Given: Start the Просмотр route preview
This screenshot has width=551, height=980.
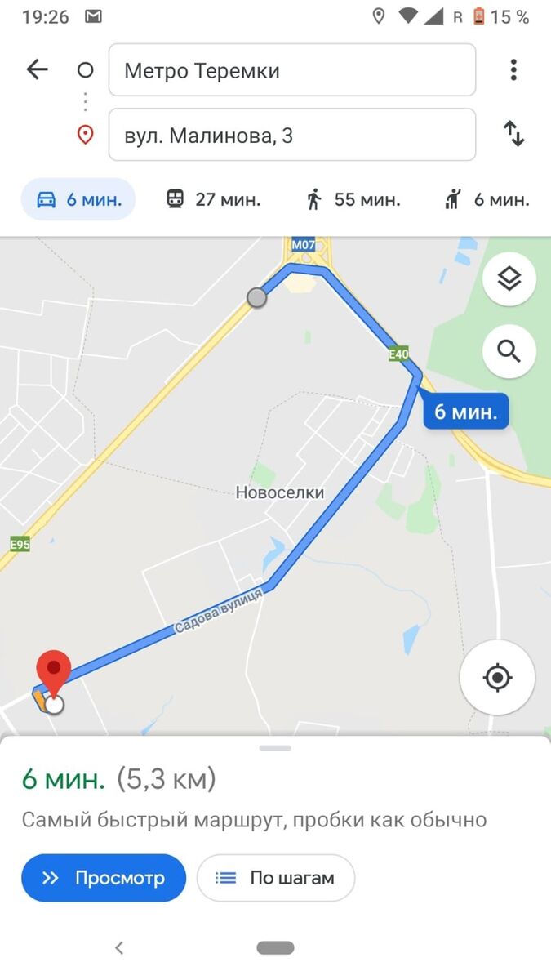Looking at the screenshot, I should (104, 878).
